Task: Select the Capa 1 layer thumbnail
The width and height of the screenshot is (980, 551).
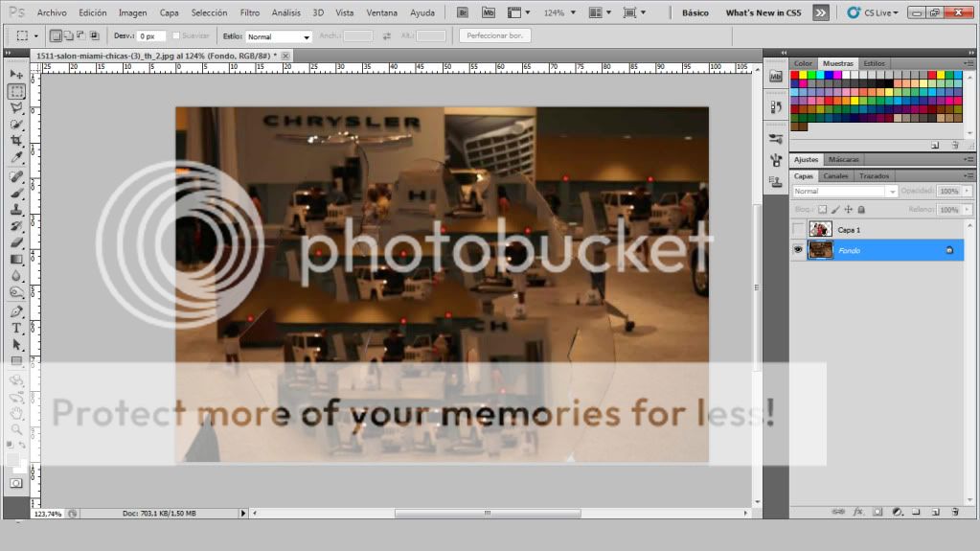Action: point(820,230)
